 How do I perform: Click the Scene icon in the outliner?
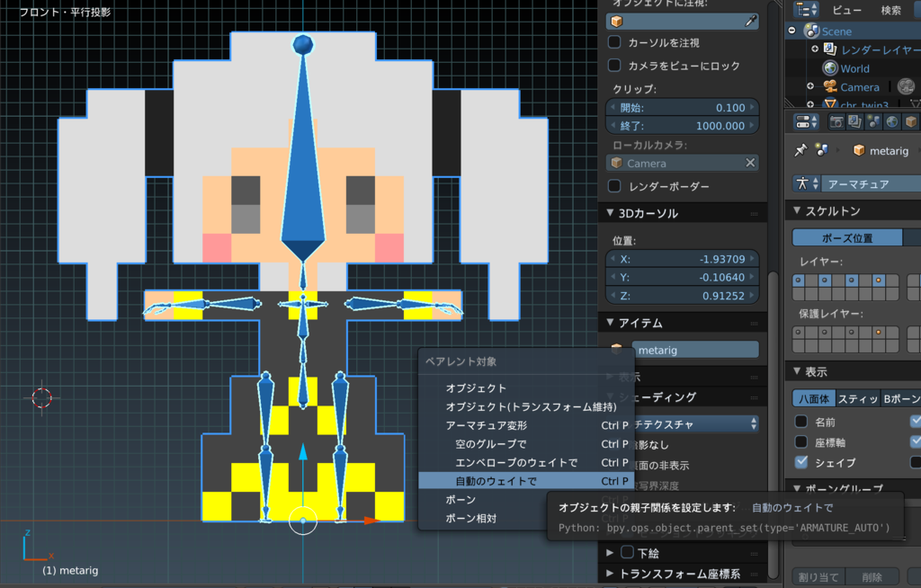(x=812, y=31)
